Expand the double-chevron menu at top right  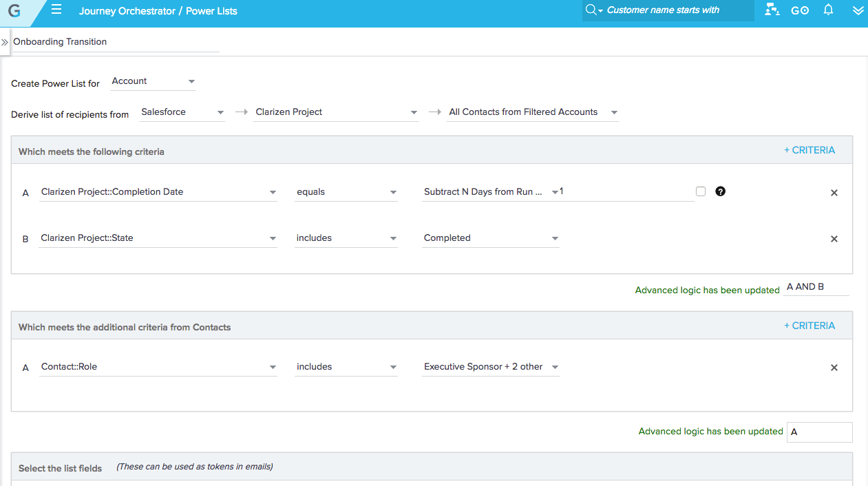point(858,10)
